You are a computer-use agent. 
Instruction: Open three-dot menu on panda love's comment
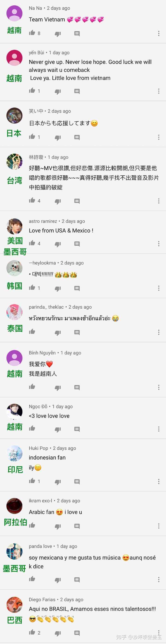pyautogui.click(x=159, y=579)
